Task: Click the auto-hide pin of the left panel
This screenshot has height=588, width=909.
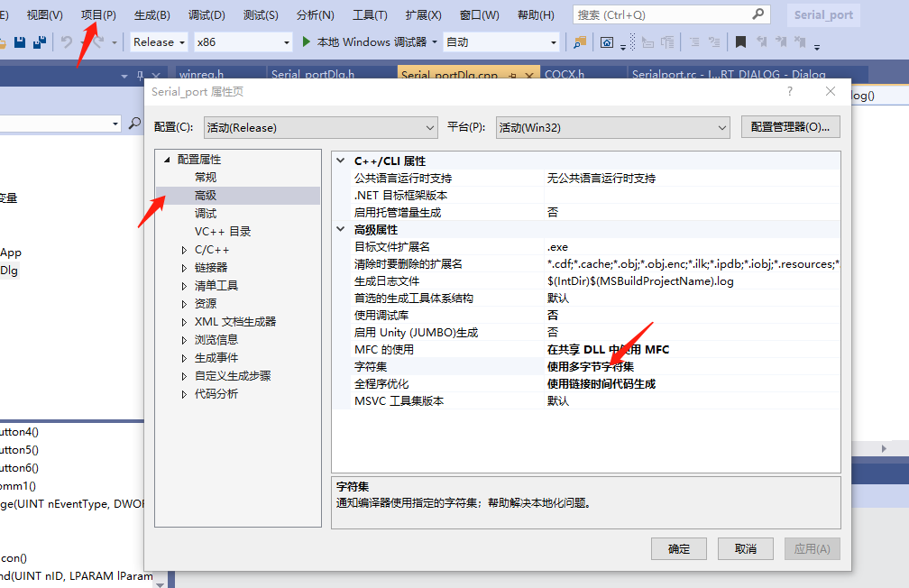Action: tap(140, 76)
